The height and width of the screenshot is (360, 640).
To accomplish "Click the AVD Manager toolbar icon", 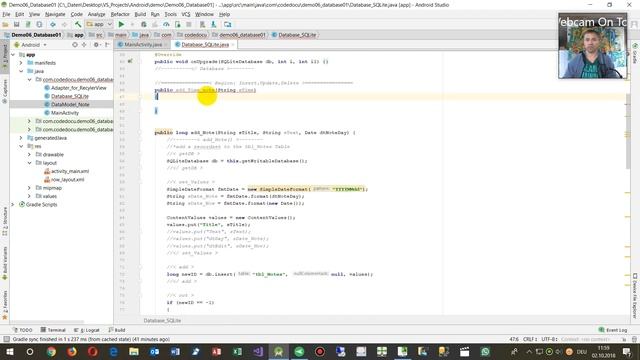I will [x=202, y=24].
